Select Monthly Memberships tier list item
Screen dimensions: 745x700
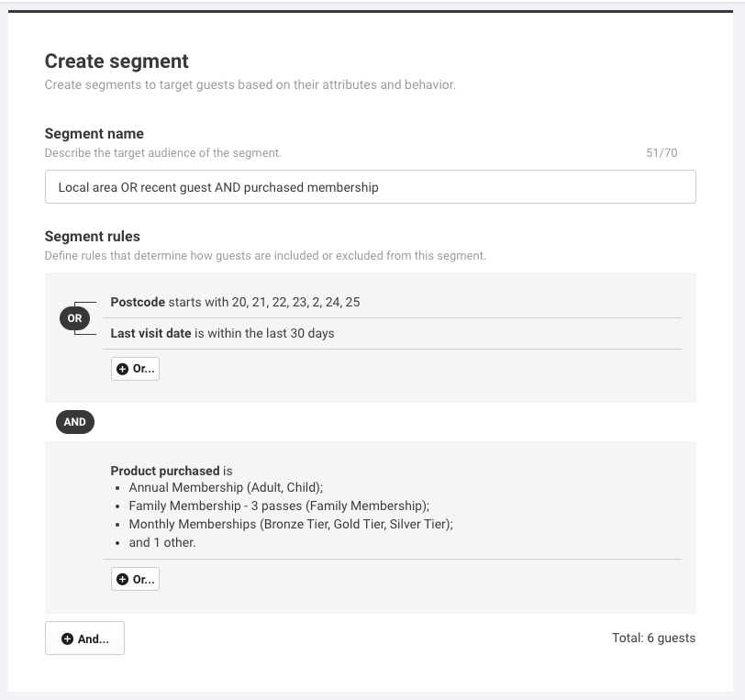point(291,524)
